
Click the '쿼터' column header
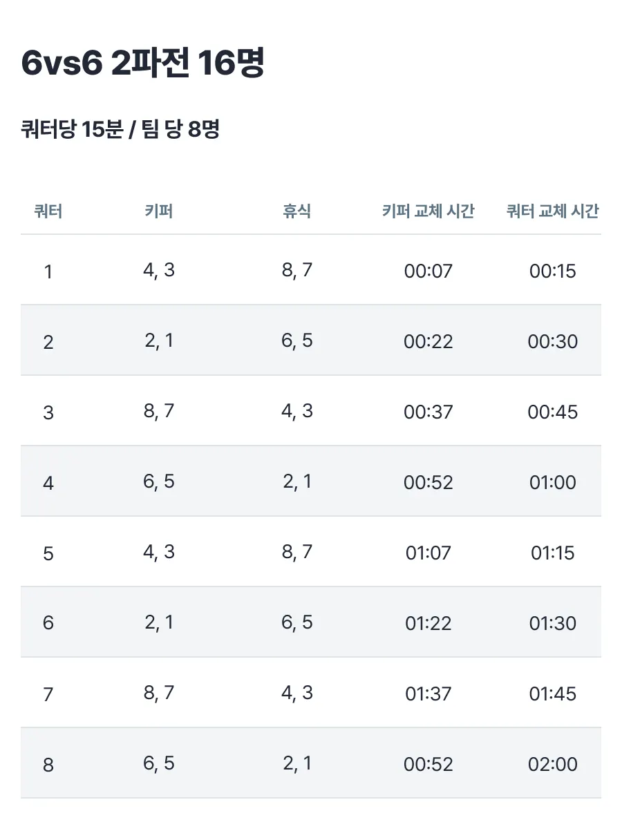point(48,211)
